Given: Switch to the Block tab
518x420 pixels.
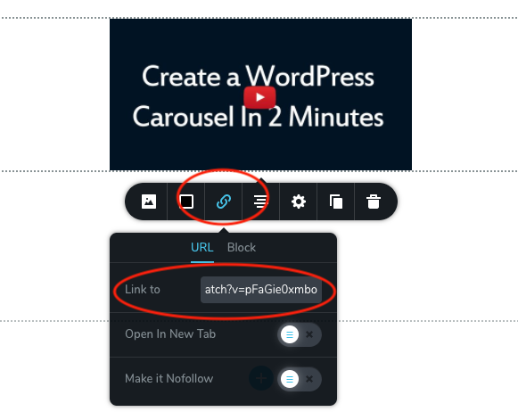Looking at the screenshot, I should pos(242,248).
